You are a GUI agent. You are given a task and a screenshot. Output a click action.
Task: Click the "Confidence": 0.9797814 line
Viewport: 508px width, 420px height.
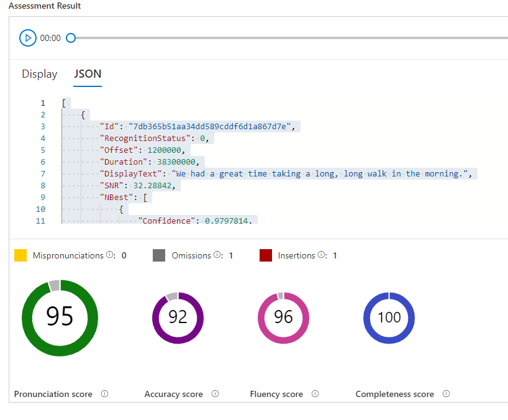[x=195, y=221]
